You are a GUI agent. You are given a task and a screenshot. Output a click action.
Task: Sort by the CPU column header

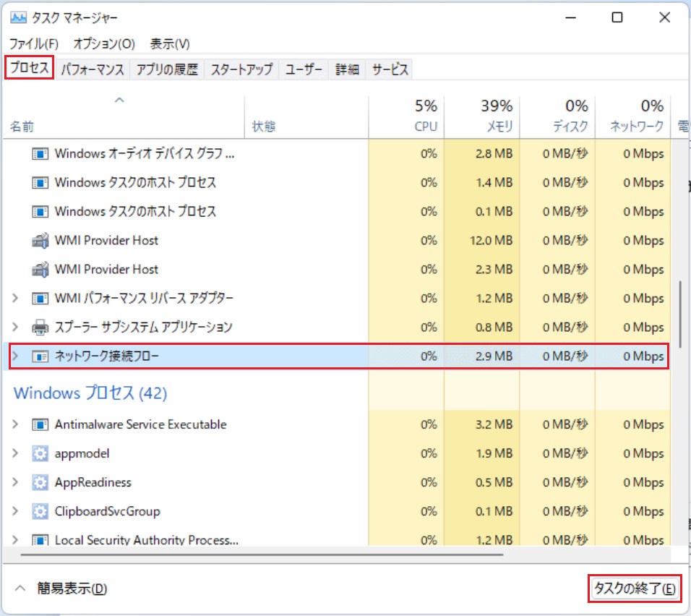(406, 116)
